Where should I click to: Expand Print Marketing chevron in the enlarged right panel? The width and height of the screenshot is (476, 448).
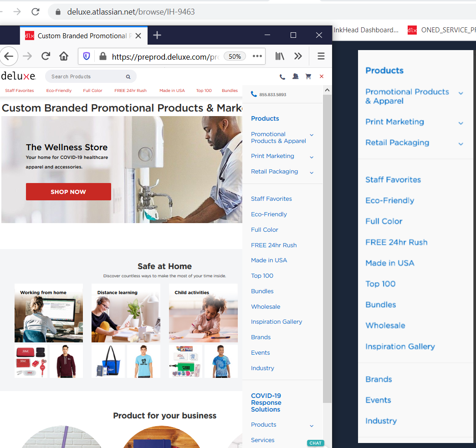point(461,123)
